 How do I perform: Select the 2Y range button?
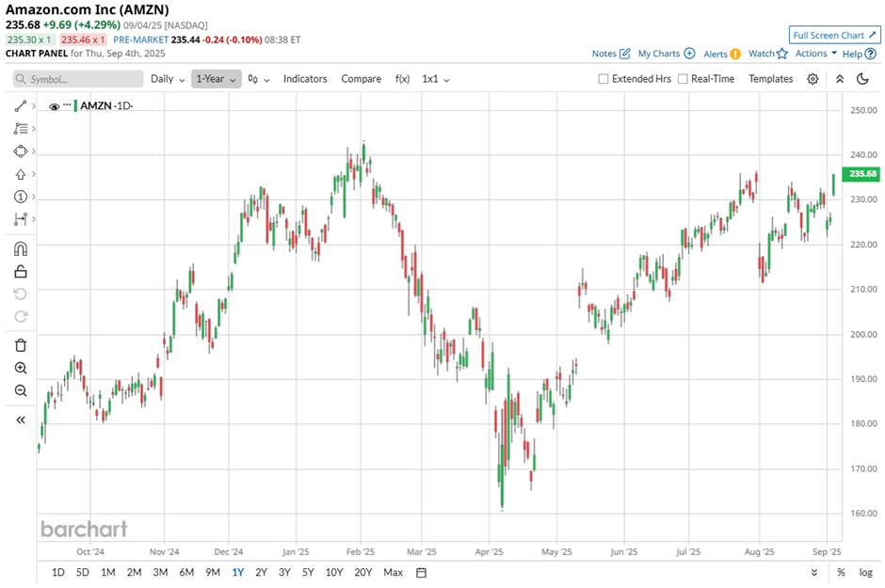point(261,573)
